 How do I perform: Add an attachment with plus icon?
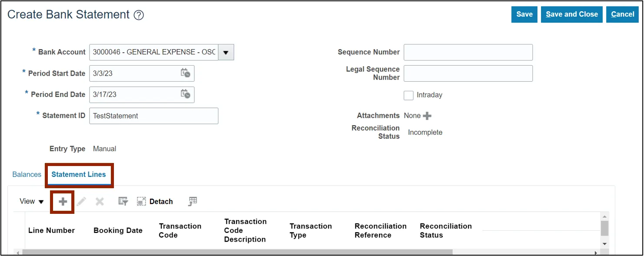click(x=427, y=116)
